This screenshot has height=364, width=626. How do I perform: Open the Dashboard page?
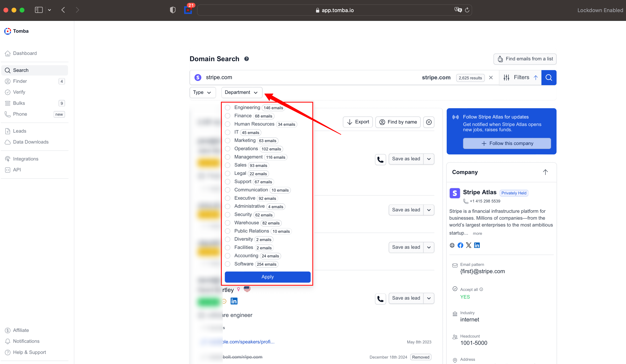(x=25, y=53)
